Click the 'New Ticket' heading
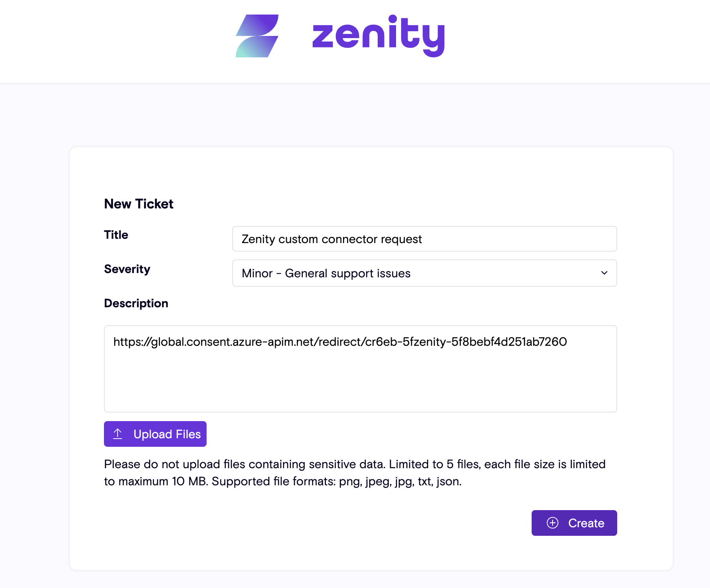Image resolution: width=710 pixels, height=588 pixels. click(139, 204)
